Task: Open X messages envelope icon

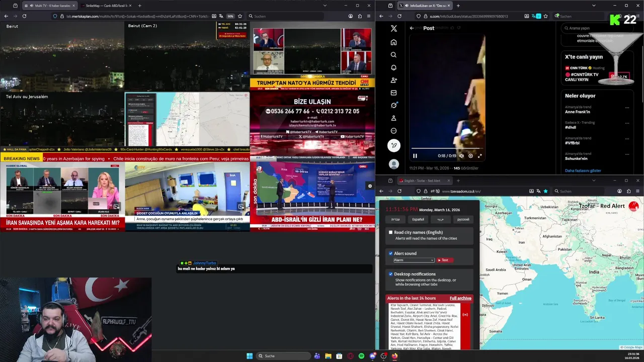Action: pos(393,93)
